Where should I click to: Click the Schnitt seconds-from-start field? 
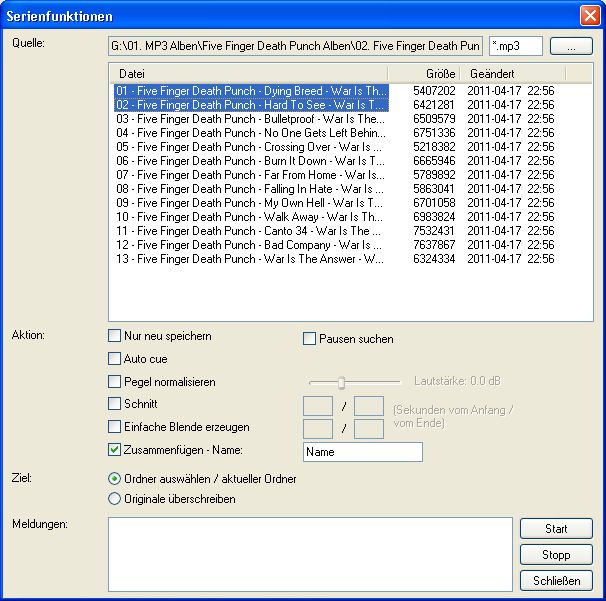tap(318, 405)
